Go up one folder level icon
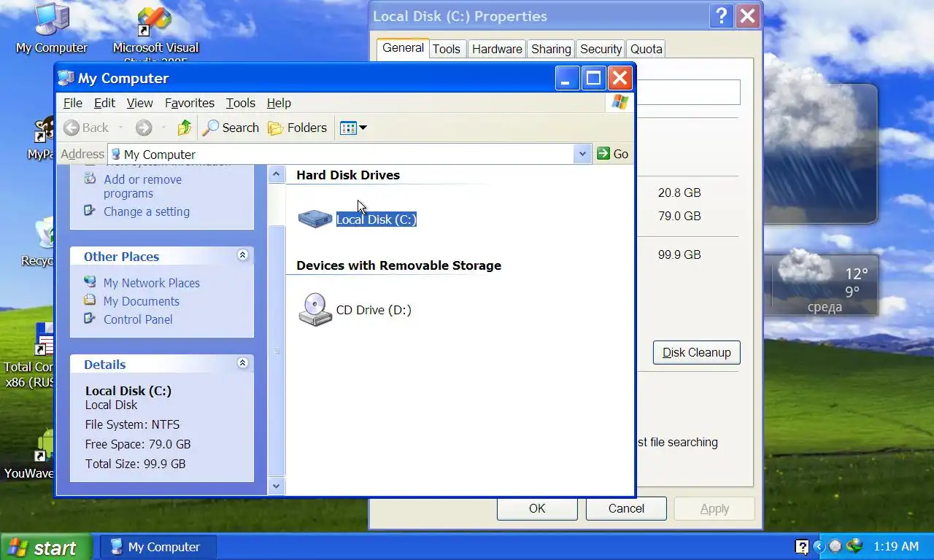Screen dimensions: 934x560 185,128
